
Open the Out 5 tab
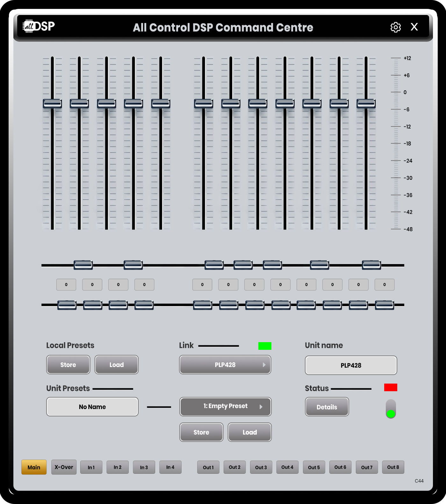(x=314, y=467)
